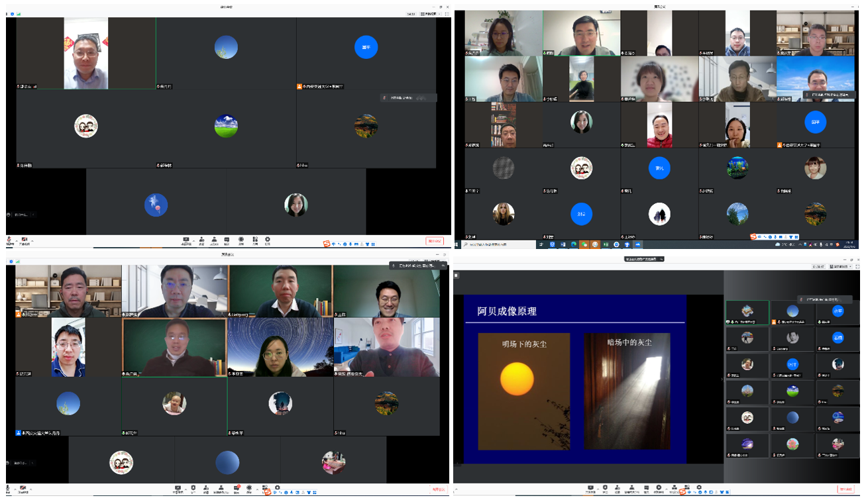Click the red End Meeting button in the bottom-left window
Viewport: 868px width, 504px height.
[x=439, y=489]
